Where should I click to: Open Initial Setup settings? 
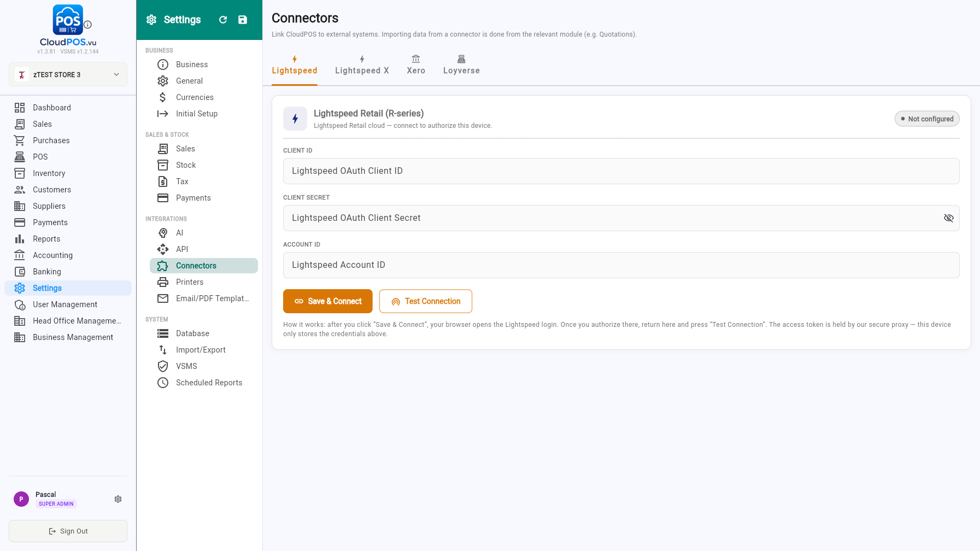[x=203, y=114]
